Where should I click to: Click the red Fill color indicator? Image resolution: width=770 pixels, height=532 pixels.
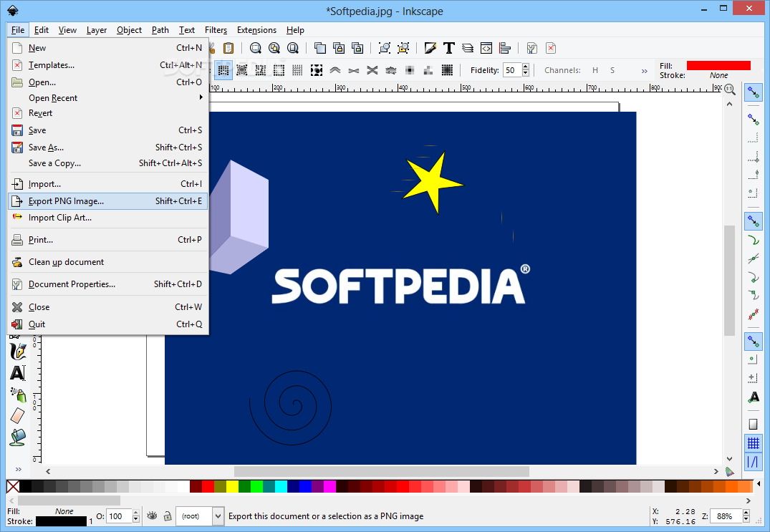click(718, 65)
